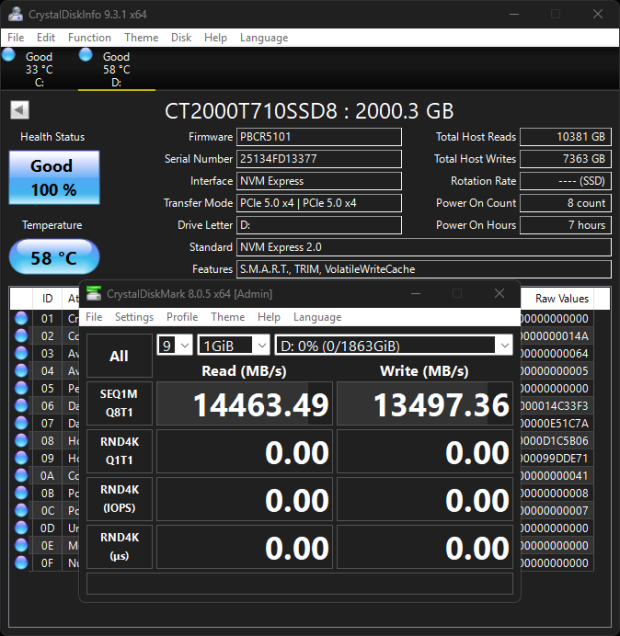Viewport: 620px width, 636px height.
Task: Open Language menu in CrystalDiskMark
Action: point(317,317)
